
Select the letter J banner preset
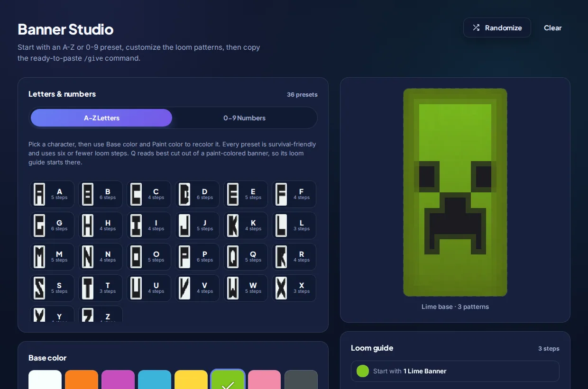(x=197, y=226)
